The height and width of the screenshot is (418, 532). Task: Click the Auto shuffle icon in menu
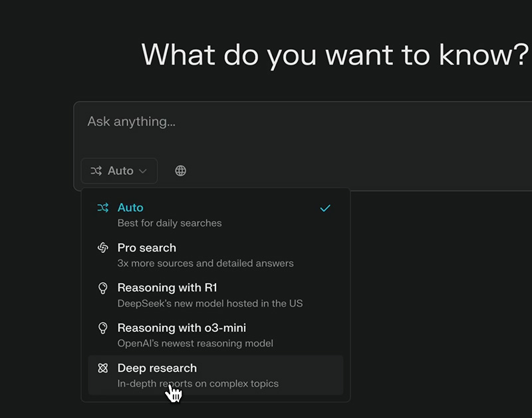[x=103, y=208]
